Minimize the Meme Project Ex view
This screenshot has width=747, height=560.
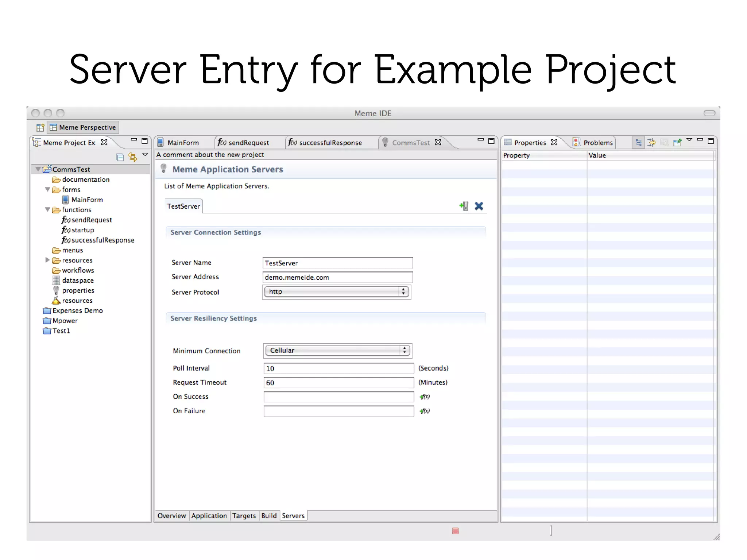(134, 140)
